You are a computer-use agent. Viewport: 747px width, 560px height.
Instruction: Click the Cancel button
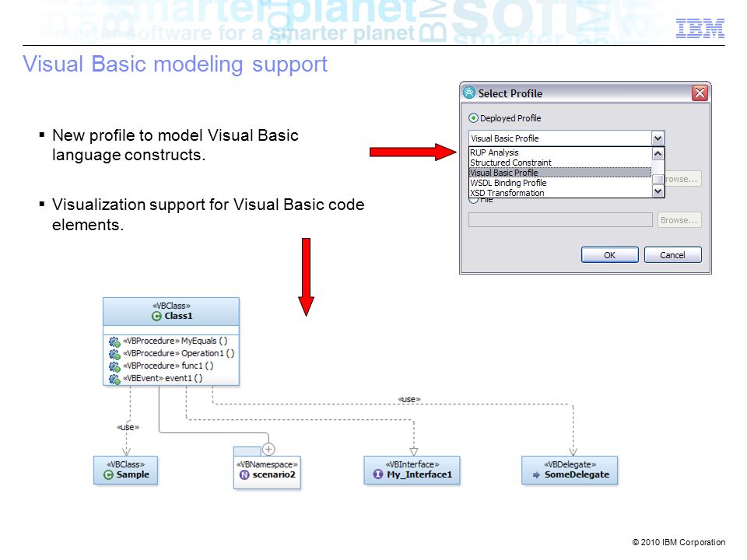672,255
